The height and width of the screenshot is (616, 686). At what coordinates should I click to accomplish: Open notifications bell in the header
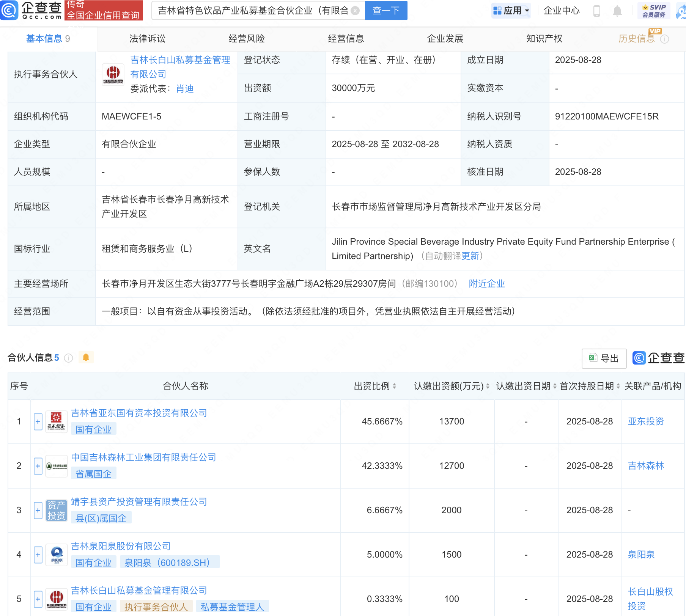617,11
